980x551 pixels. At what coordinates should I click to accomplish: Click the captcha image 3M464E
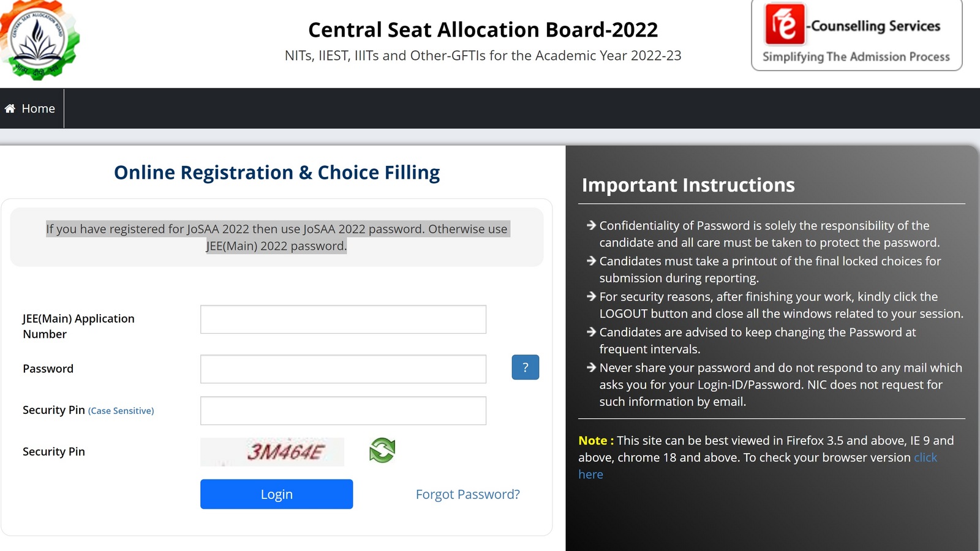tap(272, 452)
